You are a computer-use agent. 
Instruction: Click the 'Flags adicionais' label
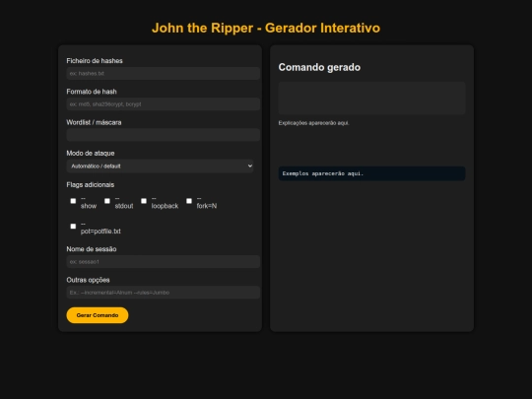[91, 184]
